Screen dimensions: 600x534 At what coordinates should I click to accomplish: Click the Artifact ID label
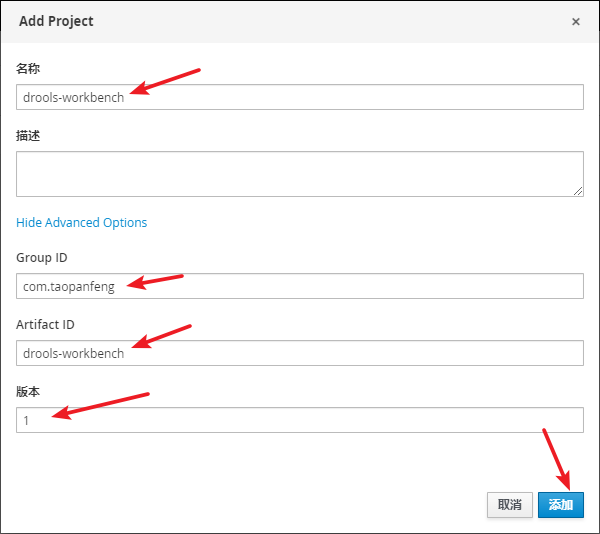pos(45,324)
